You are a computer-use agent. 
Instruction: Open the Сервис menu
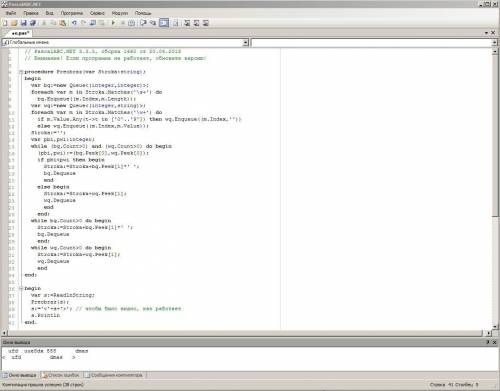97,13
